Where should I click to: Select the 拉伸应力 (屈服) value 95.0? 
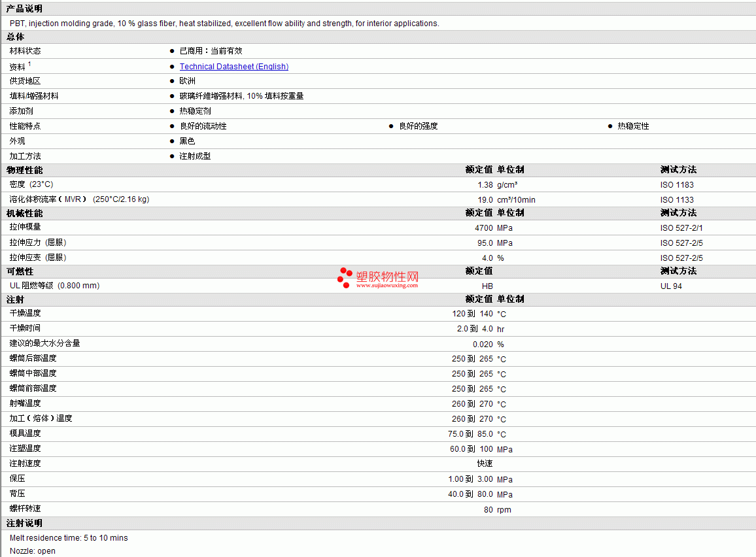[x=485, y=243]
